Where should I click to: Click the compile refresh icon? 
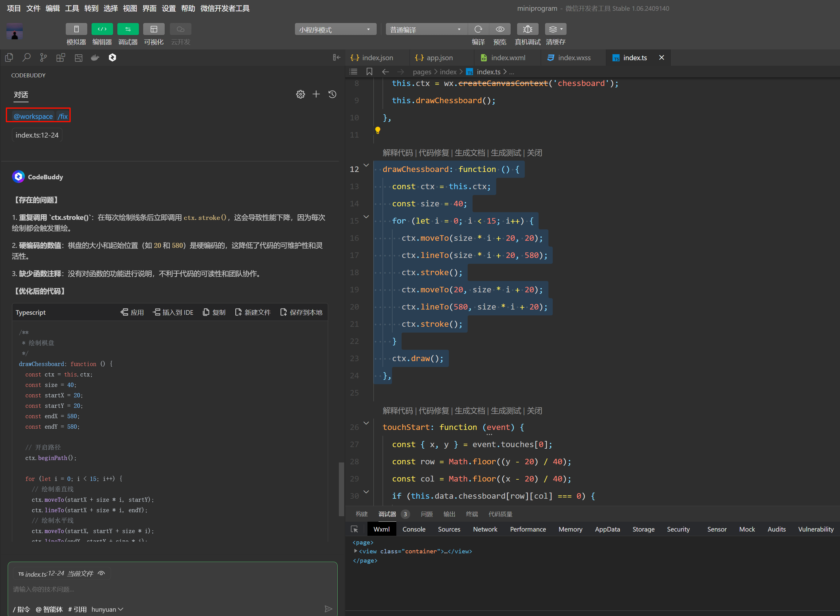coord(478,29)
